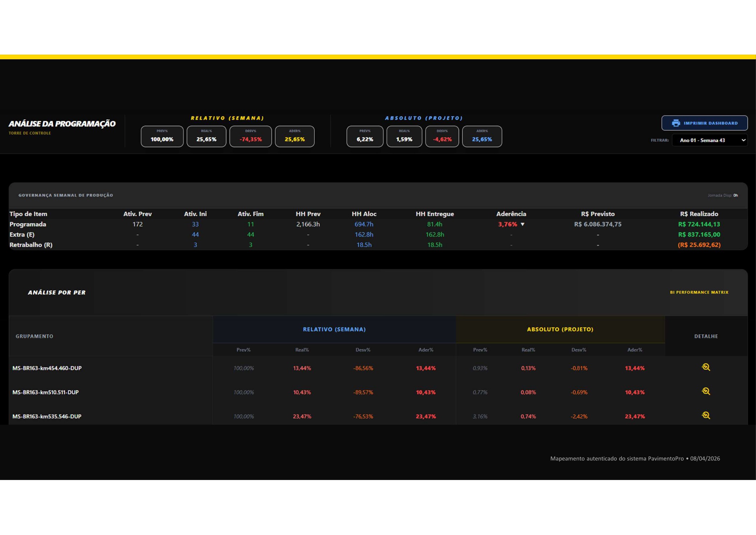Click the BI Performance Matrix link
This screenshot has width=756, height=535.
[699, 292]
